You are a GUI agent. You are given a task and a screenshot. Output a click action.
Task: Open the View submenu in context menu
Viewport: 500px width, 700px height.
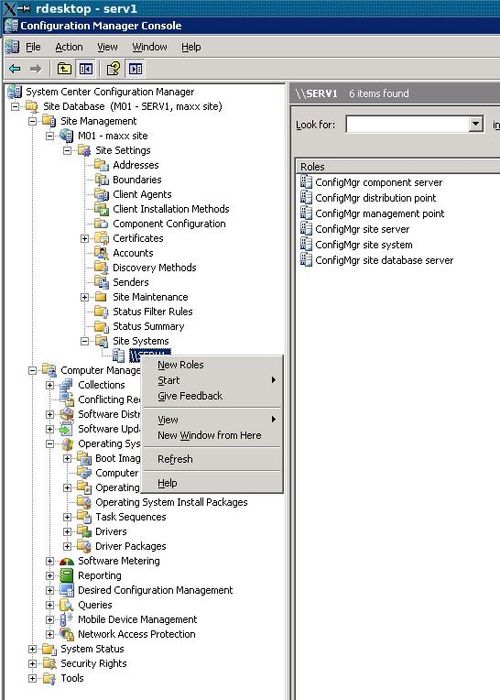point(212,420)
